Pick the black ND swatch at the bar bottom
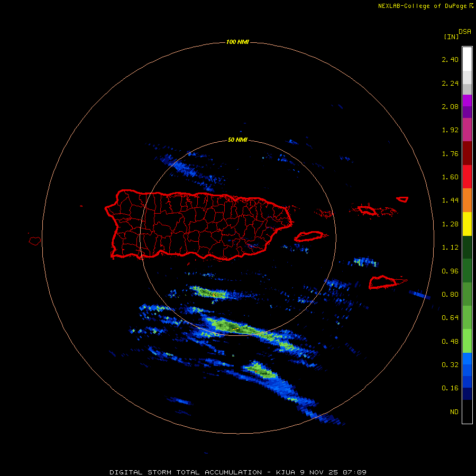 [x=467, y=411]
